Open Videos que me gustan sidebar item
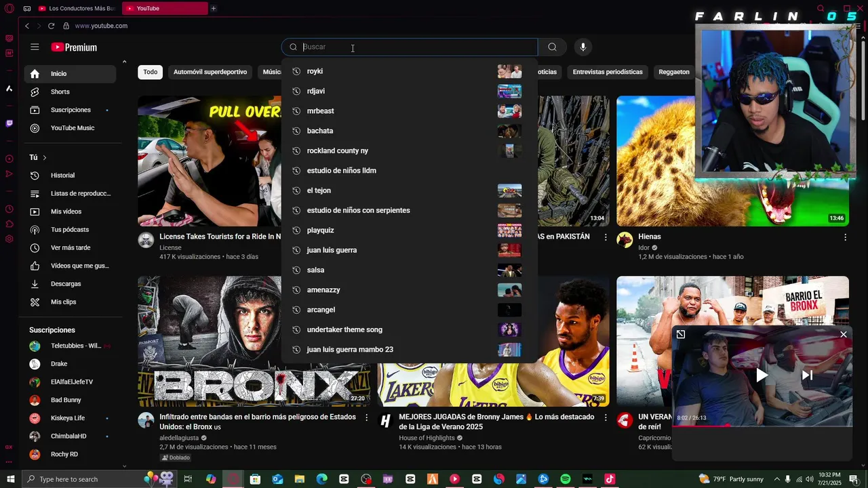The height and width of the screenshot is (488, 868). coord(70,266)
